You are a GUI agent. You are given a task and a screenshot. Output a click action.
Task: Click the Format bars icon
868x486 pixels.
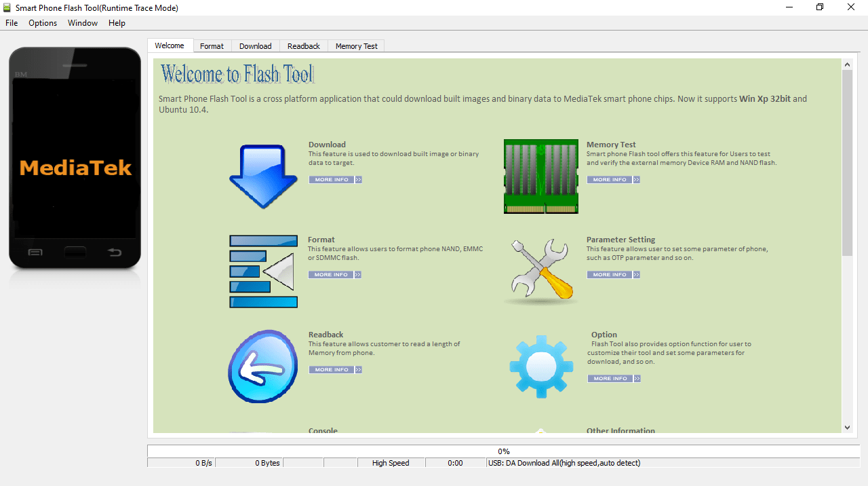point(263,271)
